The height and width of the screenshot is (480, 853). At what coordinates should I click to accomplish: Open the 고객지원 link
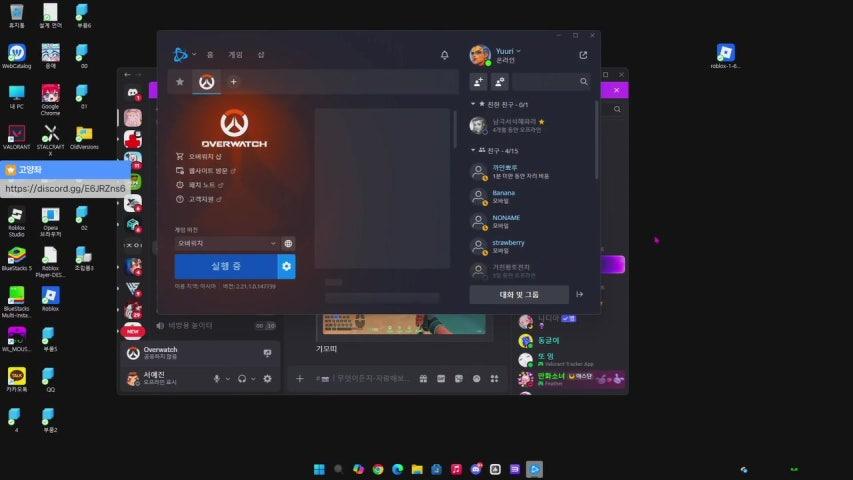(x=199, y=199)
